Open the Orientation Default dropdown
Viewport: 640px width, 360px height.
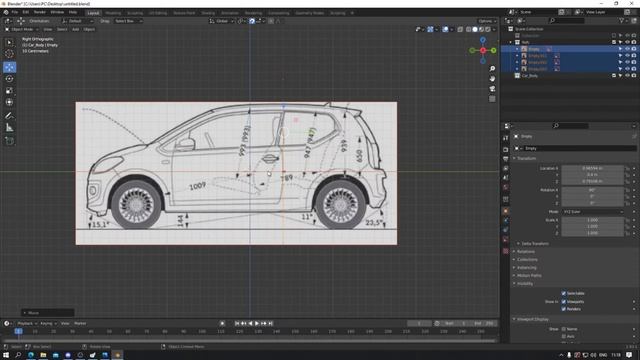click(78, 21)
